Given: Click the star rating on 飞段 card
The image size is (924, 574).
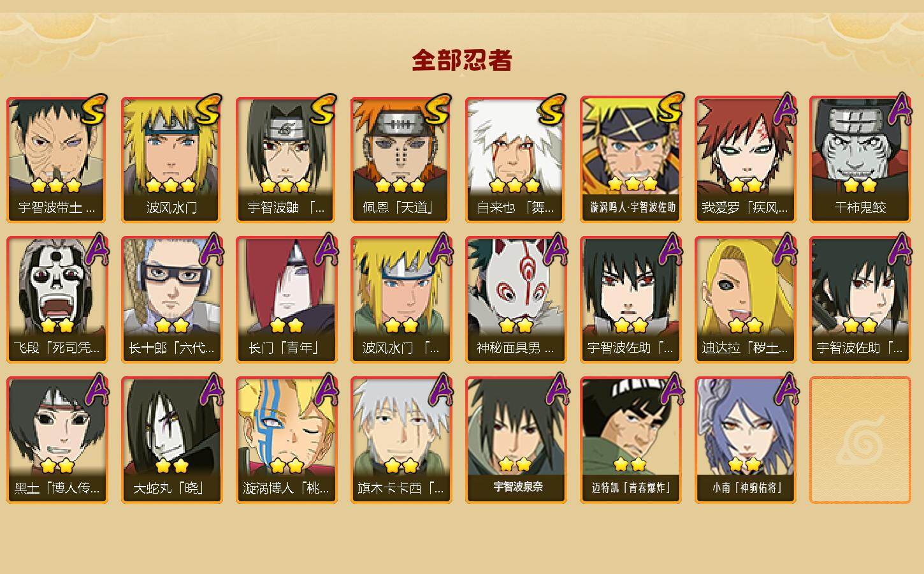Looking at the screenshot, I should pos(57,326).
